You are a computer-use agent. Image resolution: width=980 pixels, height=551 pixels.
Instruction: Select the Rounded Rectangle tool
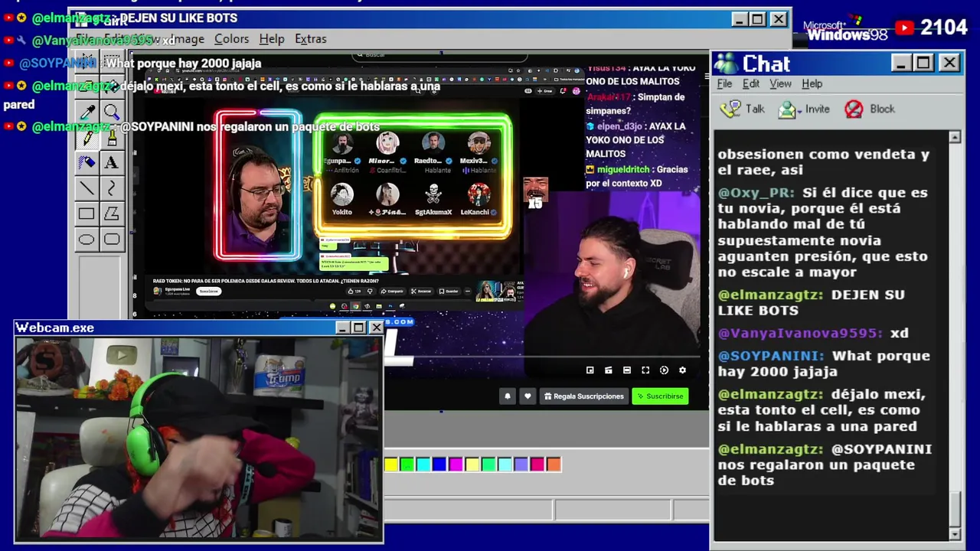point(112,240)
